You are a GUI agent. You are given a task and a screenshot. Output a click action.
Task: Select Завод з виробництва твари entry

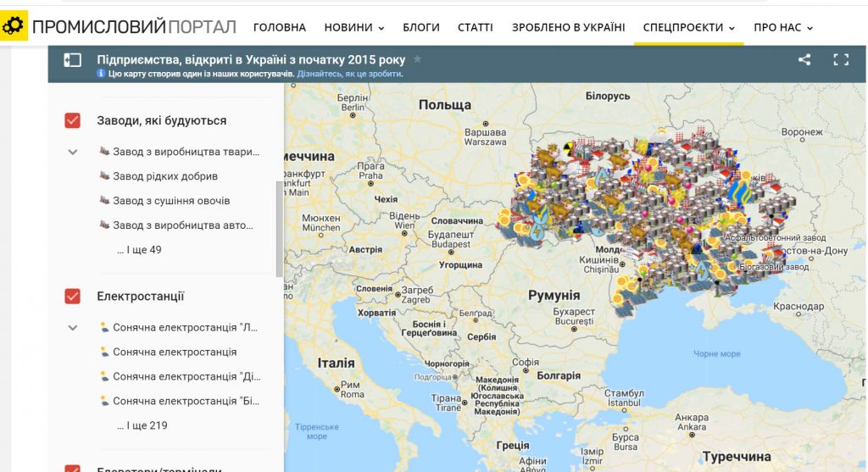(x=186, y=152)
